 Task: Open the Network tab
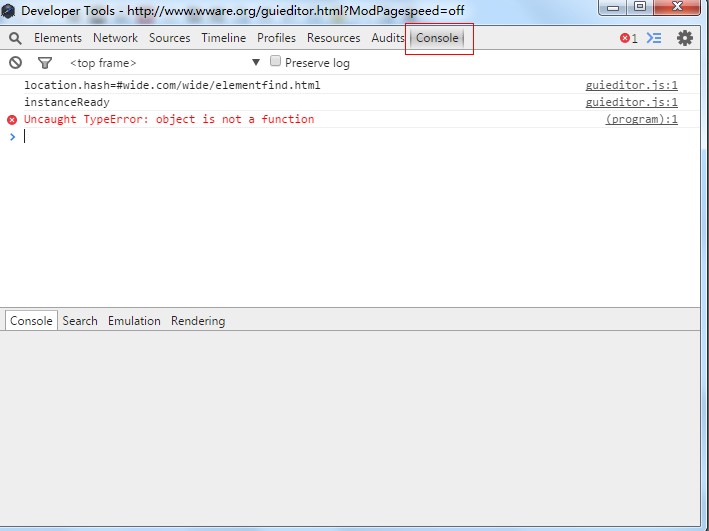[115, 38]
